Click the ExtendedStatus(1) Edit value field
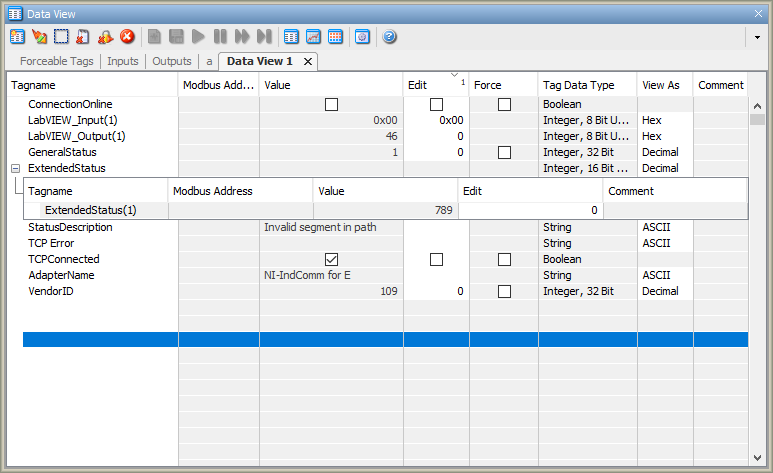 (x=530, y=210)
